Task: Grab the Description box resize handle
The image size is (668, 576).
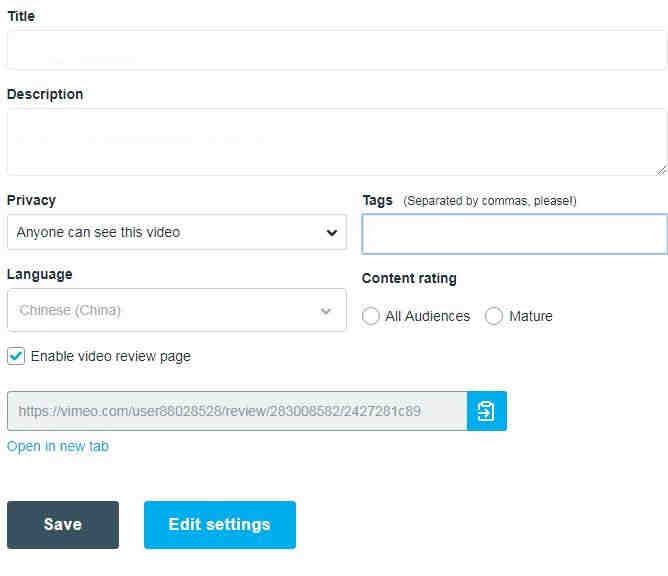Action: [x=661, y=170]
